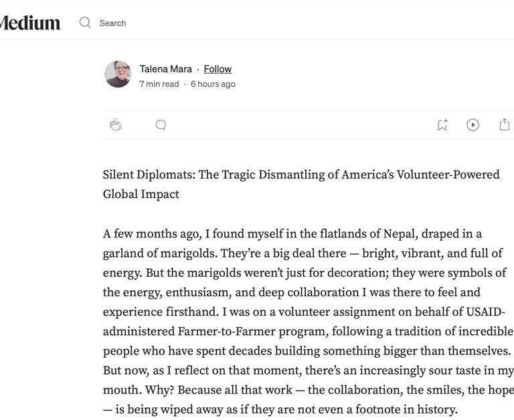
Task: Click "Global Impact" in the title
Action: [x=141, y=194]
